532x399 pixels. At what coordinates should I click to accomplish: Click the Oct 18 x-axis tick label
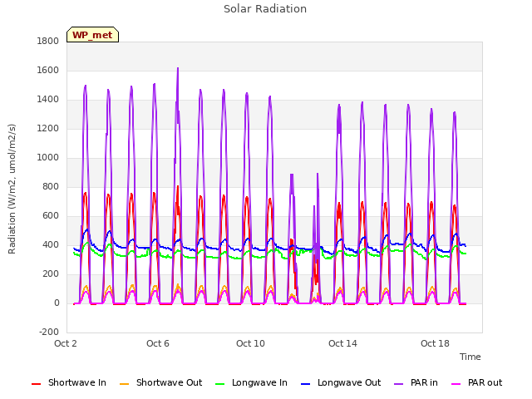point(435,343)
